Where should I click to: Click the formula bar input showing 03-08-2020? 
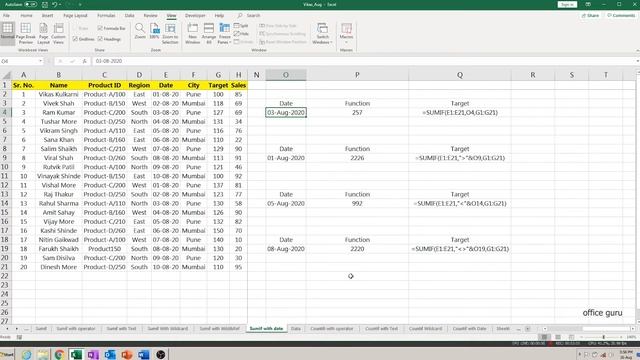363,61
